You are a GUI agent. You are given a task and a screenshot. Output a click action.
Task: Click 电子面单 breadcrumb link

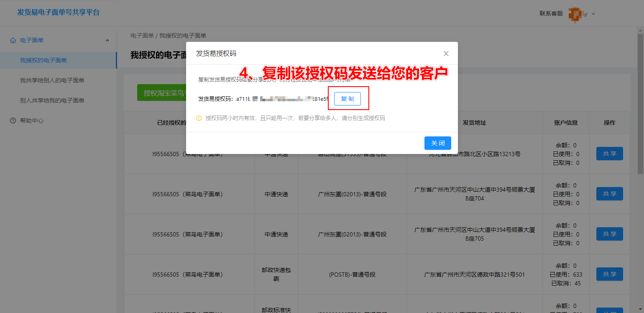[142, 36]
